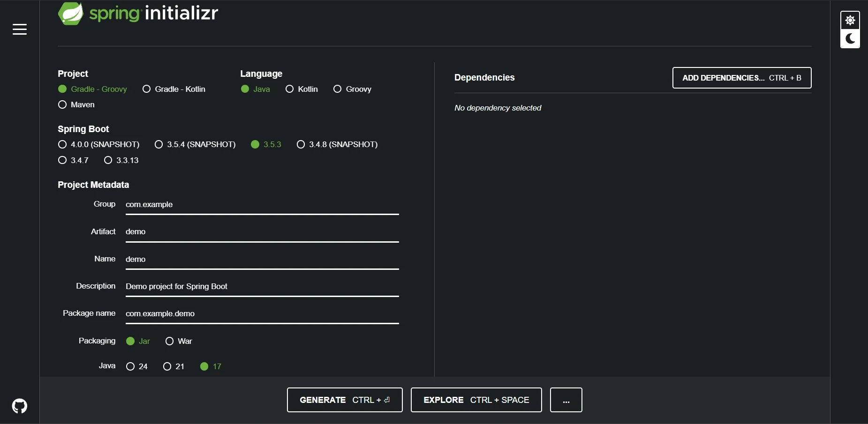Image resolution: width=868 pixels, height=424 pixels.
Task: Select Gradle - Kotlin project type
Action: (174, 89)
